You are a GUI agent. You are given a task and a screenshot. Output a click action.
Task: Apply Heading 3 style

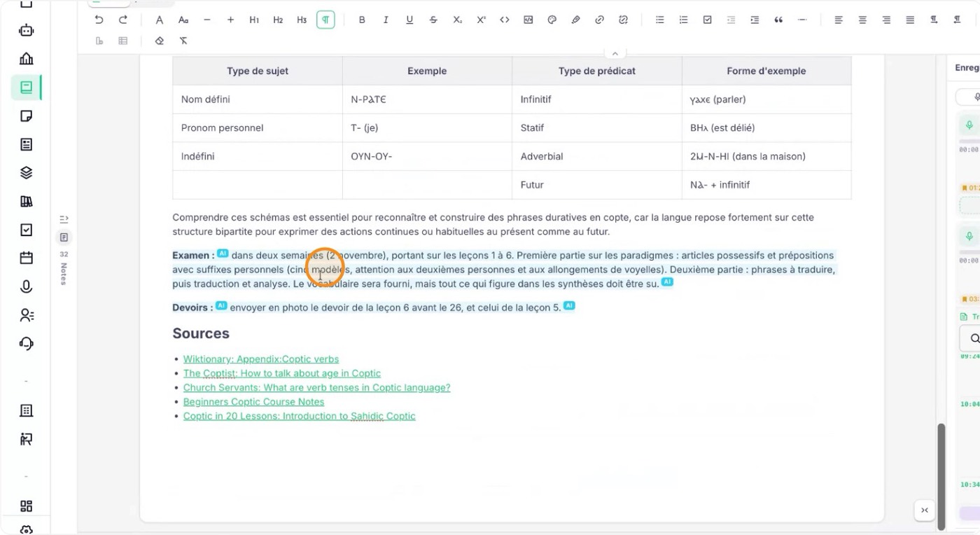[302, 20]
